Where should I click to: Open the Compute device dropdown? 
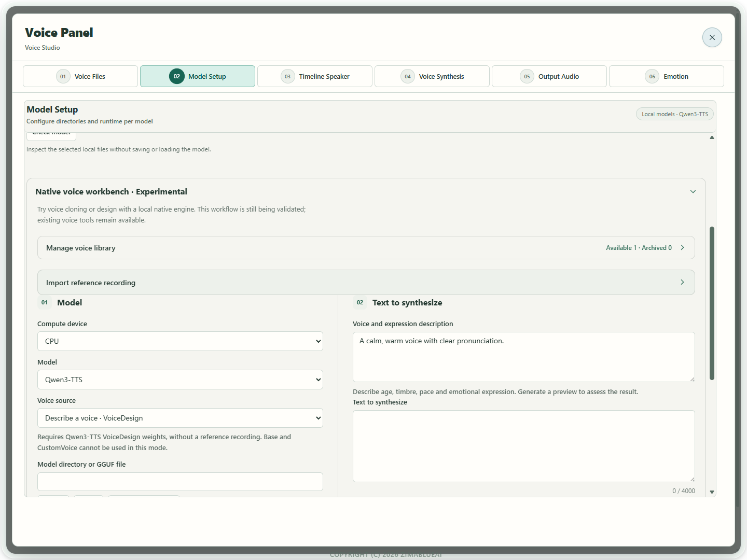tap(180, 341)
